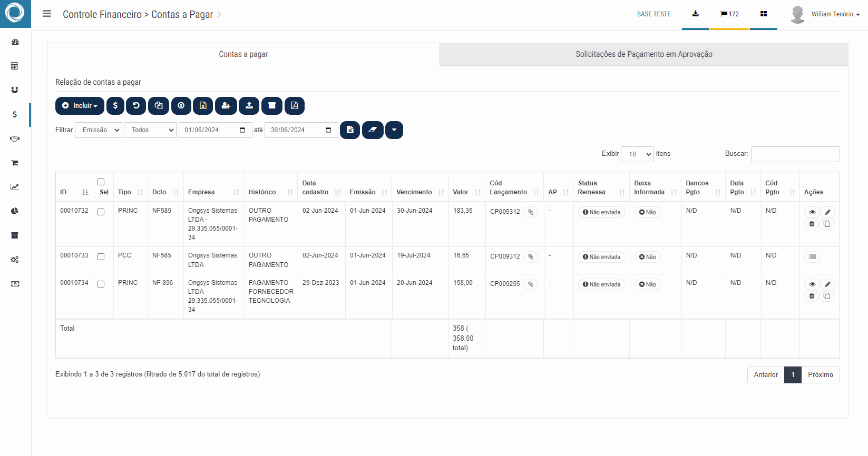Screen dimensions: 868x456
Task: View record 00010734 with eye icon
Action: (812, 284)
